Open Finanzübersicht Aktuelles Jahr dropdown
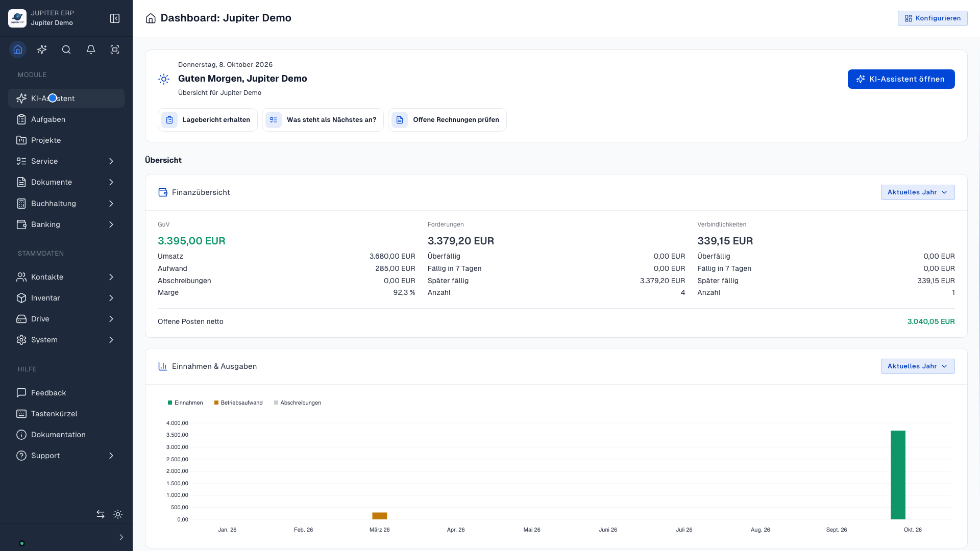This screenshot has width=980, height=551. coord(918,192)
